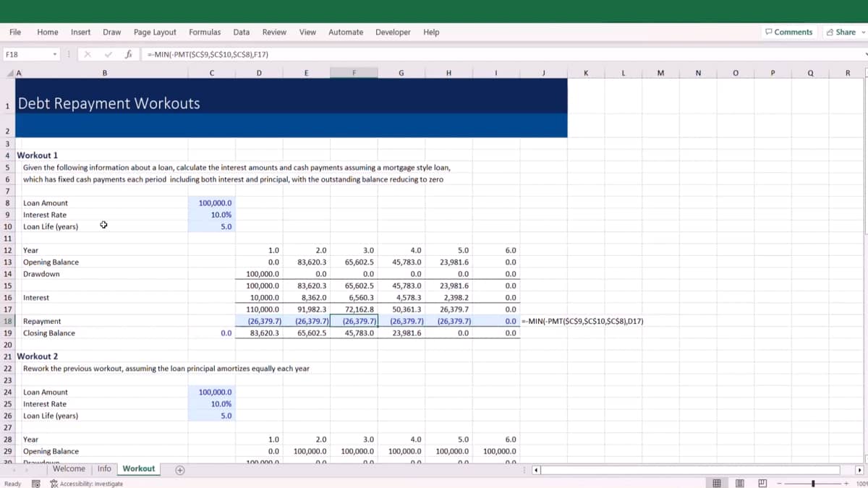
Task: Open the Page Layout ribbon tab
Action: 155,32
